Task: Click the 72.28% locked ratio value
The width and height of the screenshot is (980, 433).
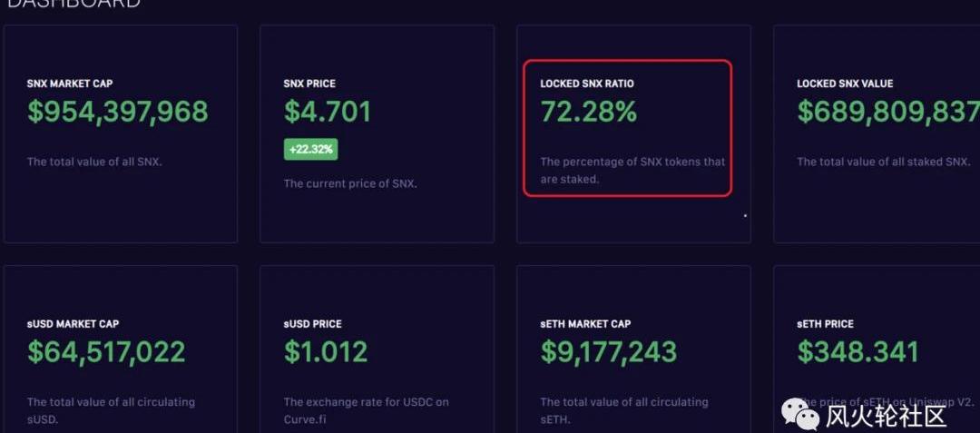Action: tap(588, 112)
